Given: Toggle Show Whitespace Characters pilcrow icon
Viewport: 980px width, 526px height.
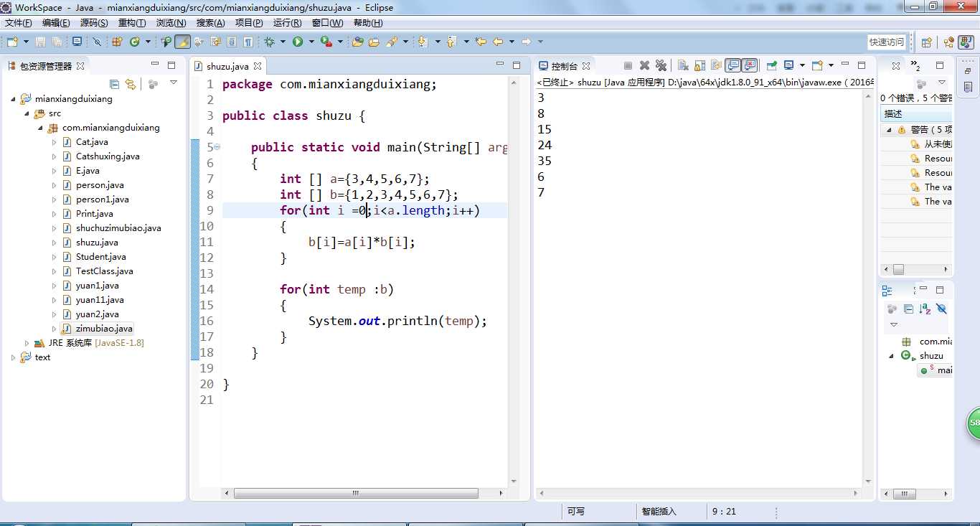Looking at the screenshot, I should point(248,42).
